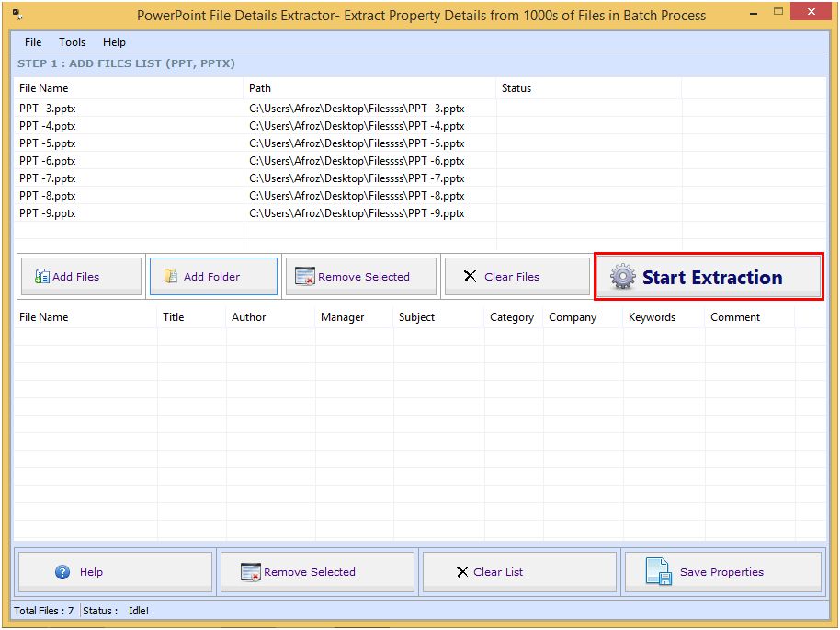Click the Add Folder icon
This screenshot has height=630, width=840.
tap(170, 276)
